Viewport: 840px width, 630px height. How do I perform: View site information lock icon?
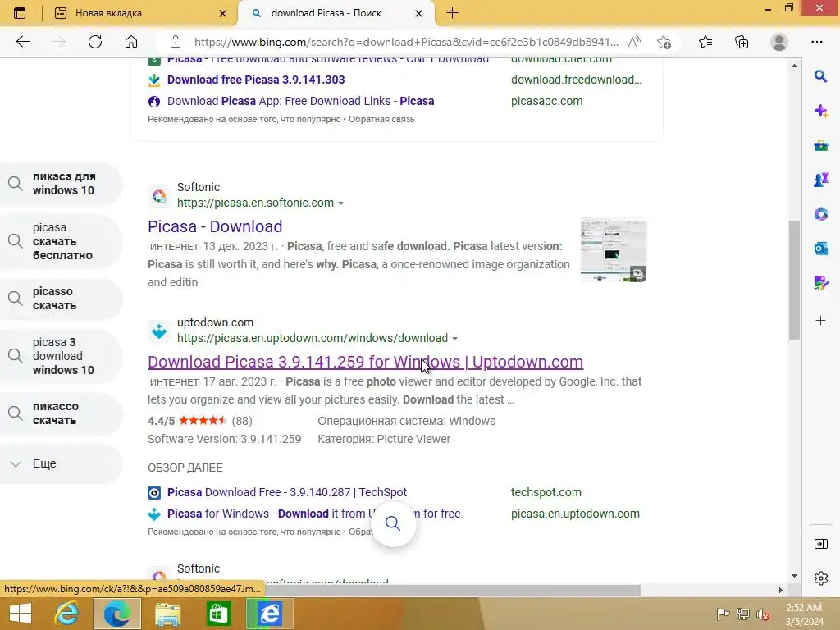pyautogui.click(x=176, y=42)
